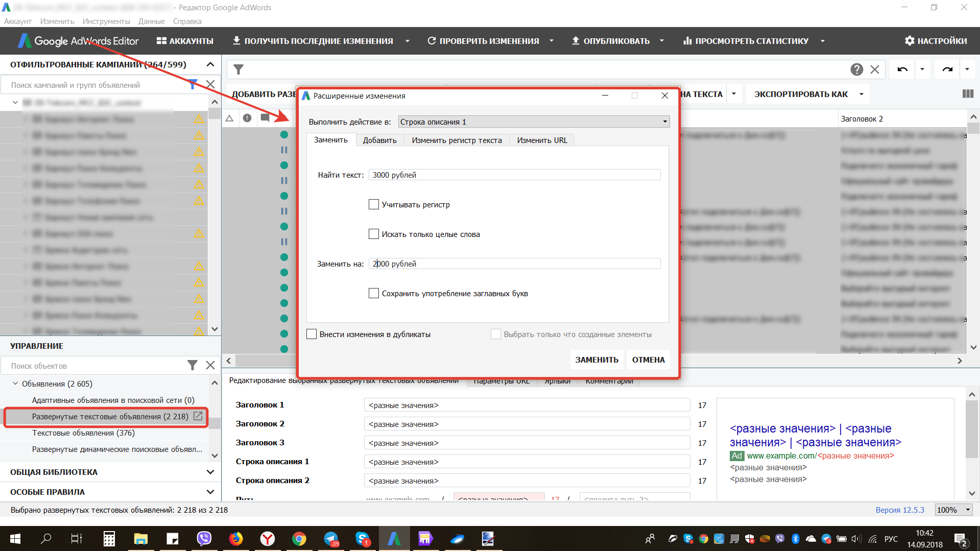Screen dimensions: 980x551
Task: Click ЗАМЕНИТЬ button in dialog
Action: pyautogui.click(x=596, y=360)
